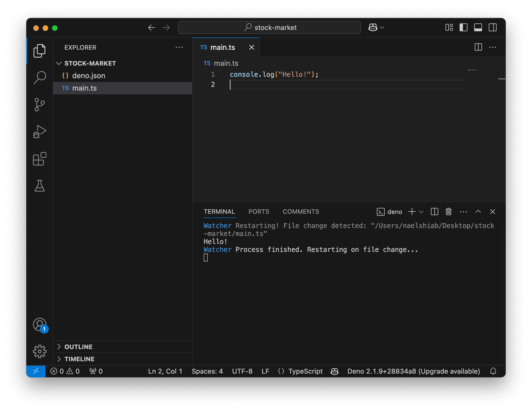Open the Copilot icon in title bar
532x412 pixels.
373,28
